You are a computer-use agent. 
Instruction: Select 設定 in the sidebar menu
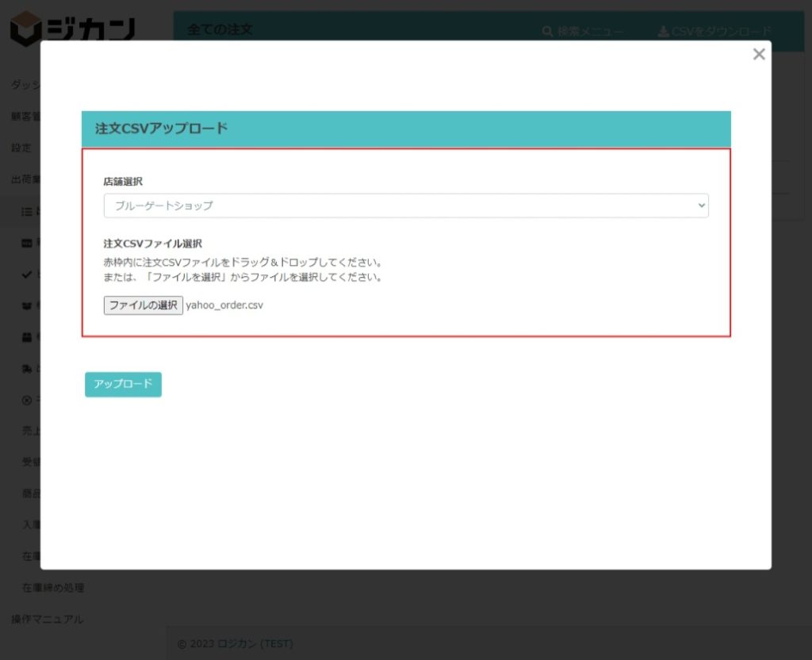21,148
